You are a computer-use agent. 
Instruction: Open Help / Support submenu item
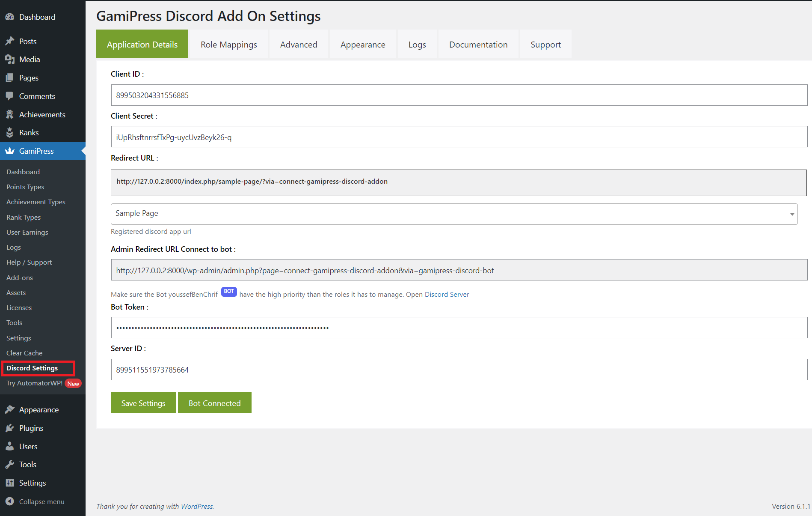pos(29,262)
